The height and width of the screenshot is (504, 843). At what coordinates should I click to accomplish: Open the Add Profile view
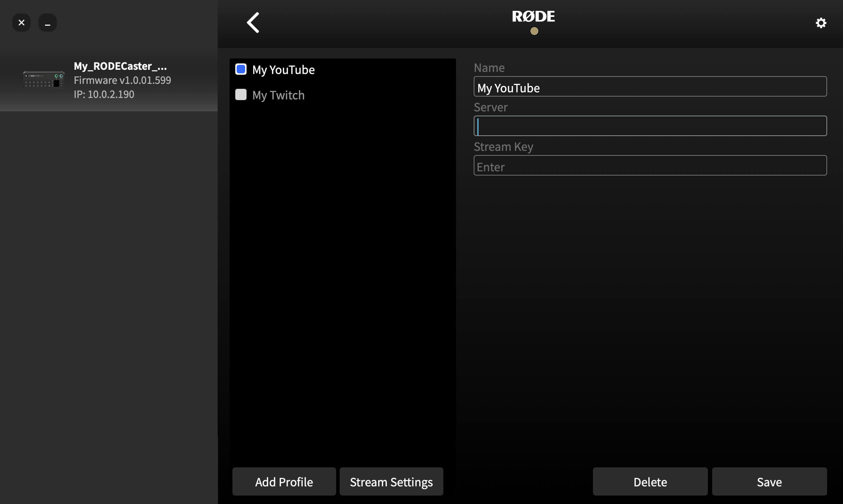point(284,481)
